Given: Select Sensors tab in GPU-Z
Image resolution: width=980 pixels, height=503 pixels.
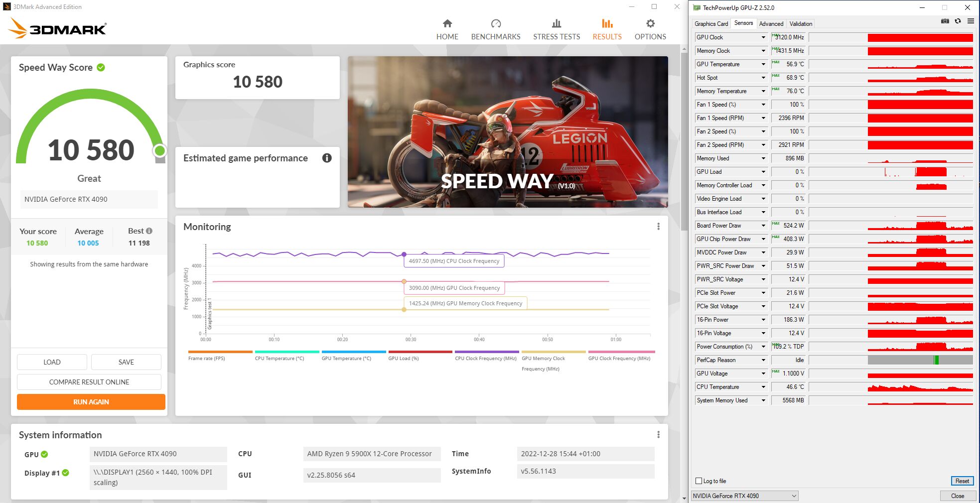Looking at the screenshot, I should pos(743,23).
